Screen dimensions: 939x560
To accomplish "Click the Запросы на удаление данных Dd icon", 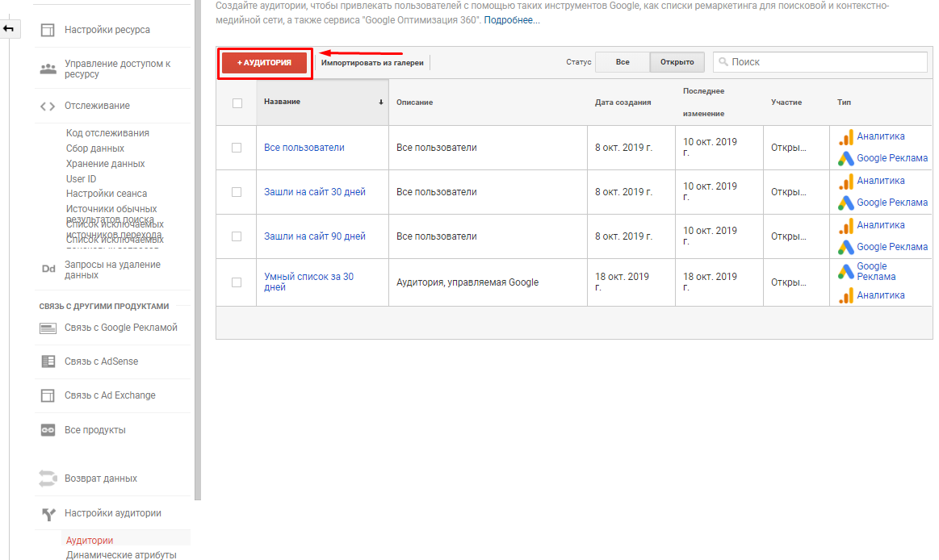I will click(x=48, y=270).
